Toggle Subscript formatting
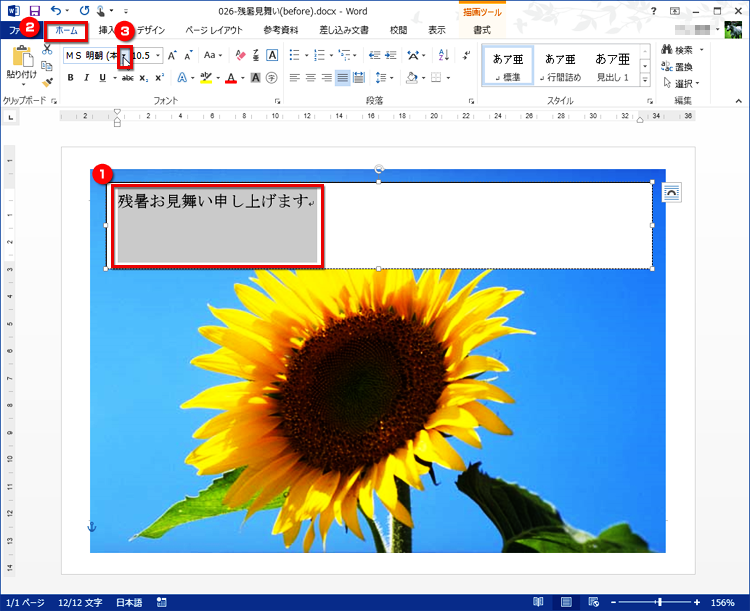The width and height of the screenshot is (750, 611). (x=143, y=78)
